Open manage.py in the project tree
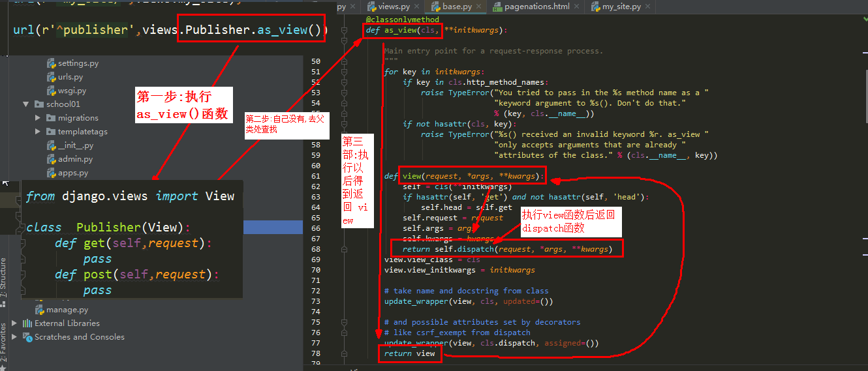Screen dimensions: 868x371 pyautogui.click(x=67, y=310)
